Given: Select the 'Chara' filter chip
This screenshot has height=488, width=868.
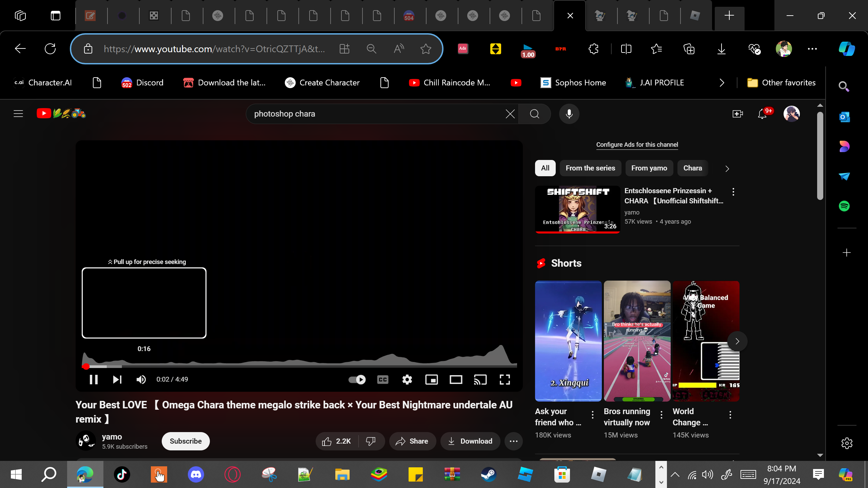Looking at the screenshot, I should 692,168.
